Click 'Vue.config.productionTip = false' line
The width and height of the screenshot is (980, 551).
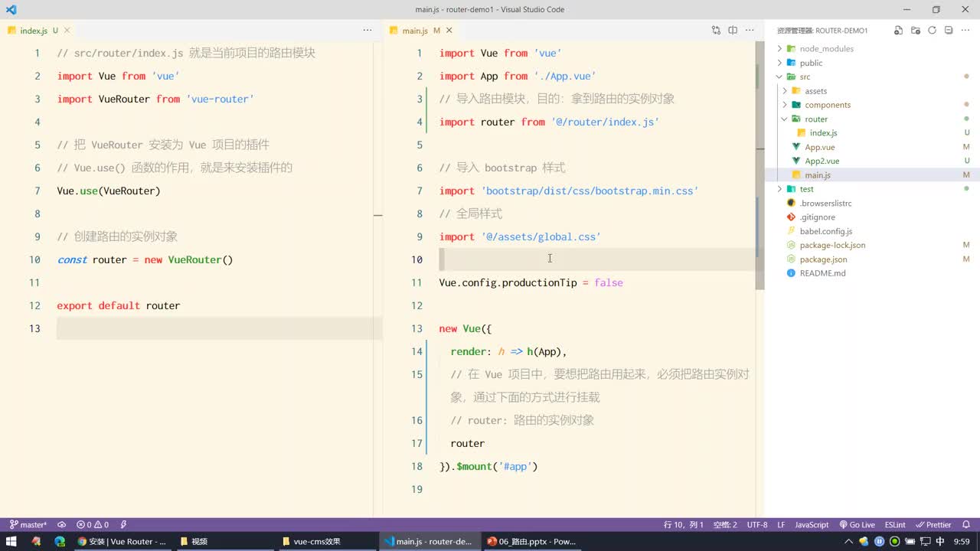pyautogui.click(x=531, y=282)
